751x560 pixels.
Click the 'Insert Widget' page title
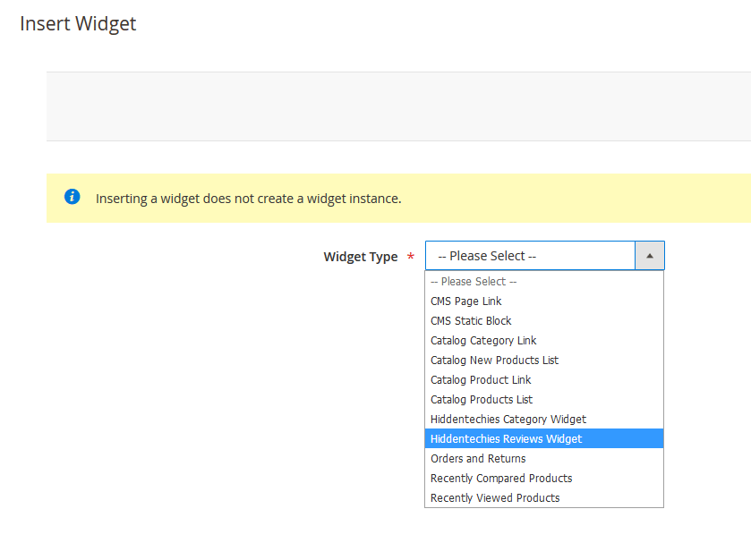[x=78, y=24]
